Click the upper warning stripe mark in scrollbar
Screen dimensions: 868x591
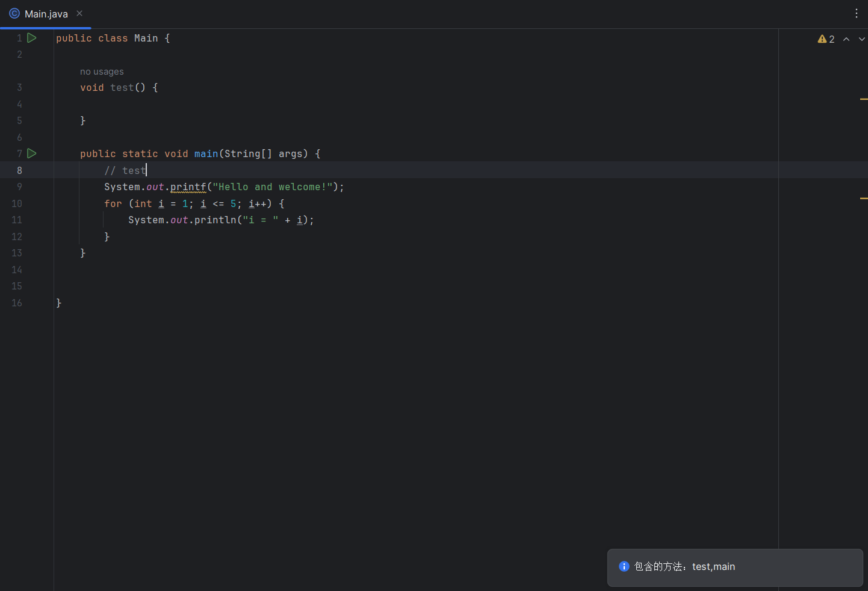[x=864, y=99]
